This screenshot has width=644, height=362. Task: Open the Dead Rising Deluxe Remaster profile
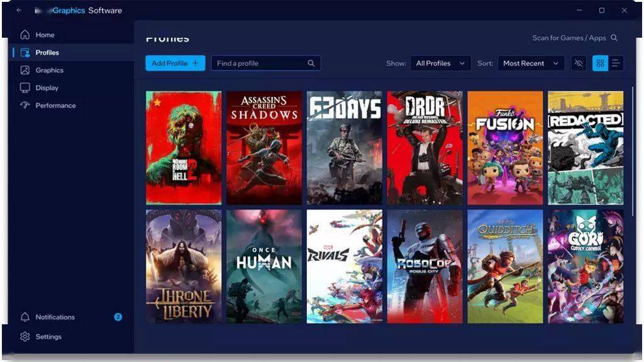(x=425, y=148)
